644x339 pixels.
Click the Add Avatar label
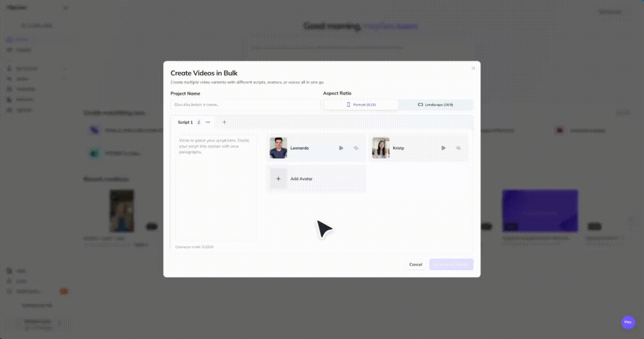tap(301, 179)
